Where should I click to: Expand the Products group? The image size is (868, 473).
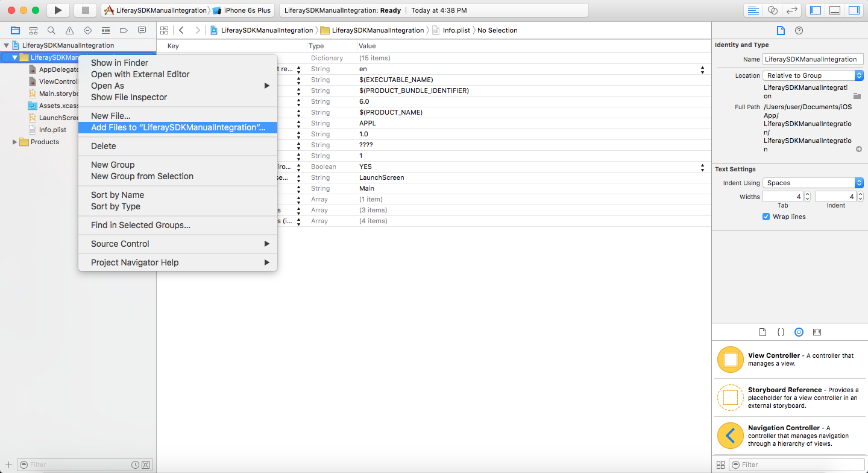click(15, 142)
